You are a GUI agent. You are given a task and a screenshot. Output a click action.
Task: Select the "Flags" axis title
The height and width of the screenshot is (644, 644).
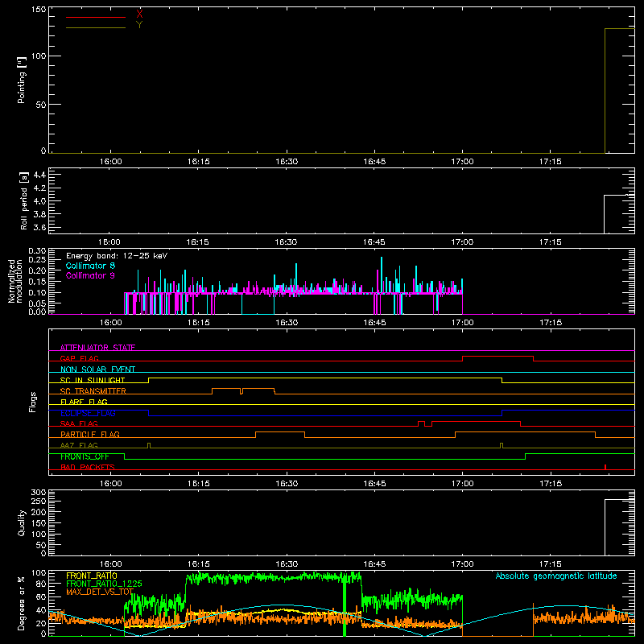pos(32,402)
